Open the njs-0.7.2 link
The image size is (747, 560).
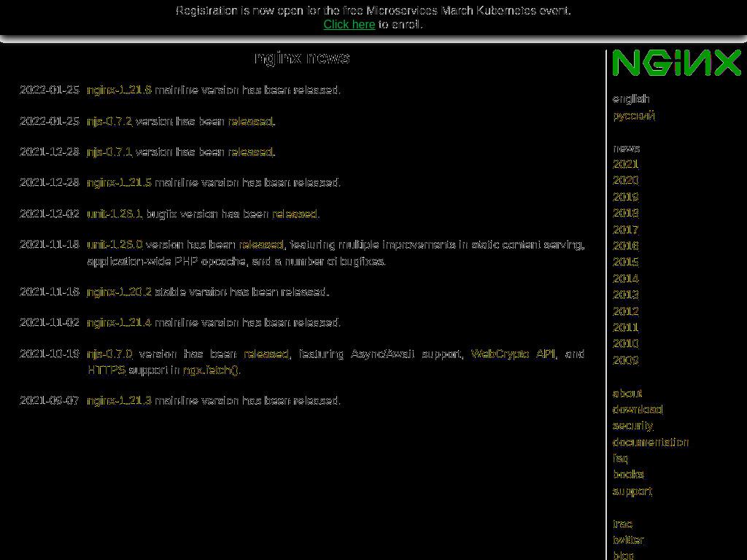(109, 121)
